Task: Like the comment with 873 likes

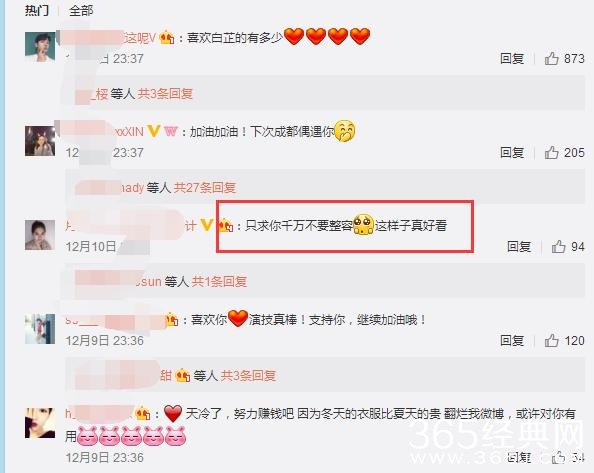Action: point(552,59)
